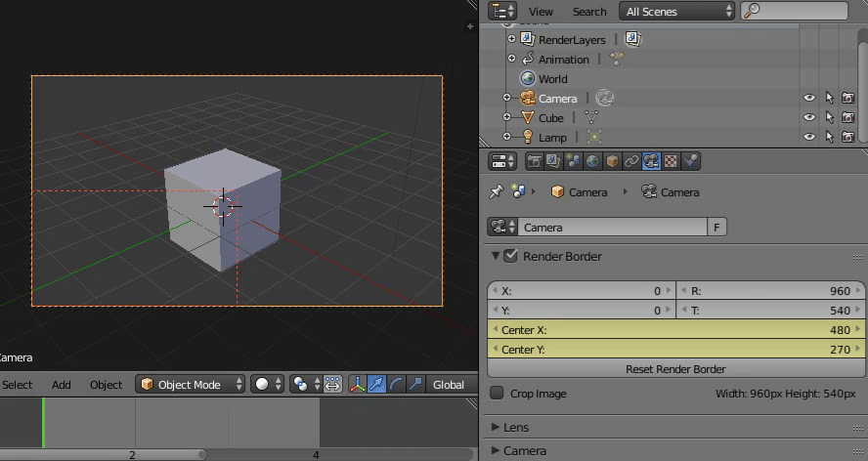Open the Render properties tab

point(535,161)
